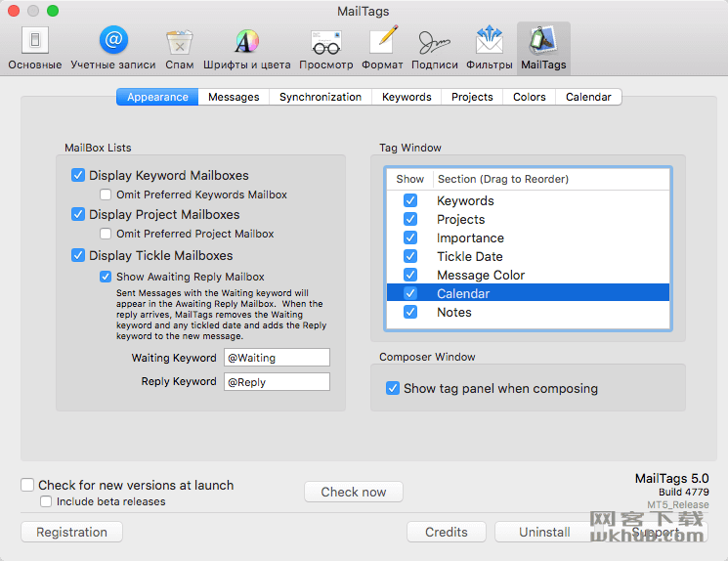Screen dimensions: 728x561
Task: Switch to the Messages tab
Action: coord(234,97)
